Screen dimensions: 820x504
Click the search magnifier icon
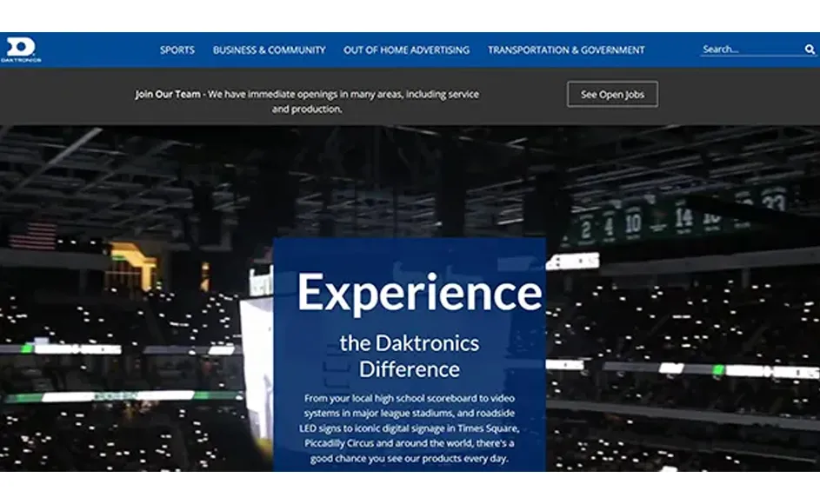coord(810,50)
